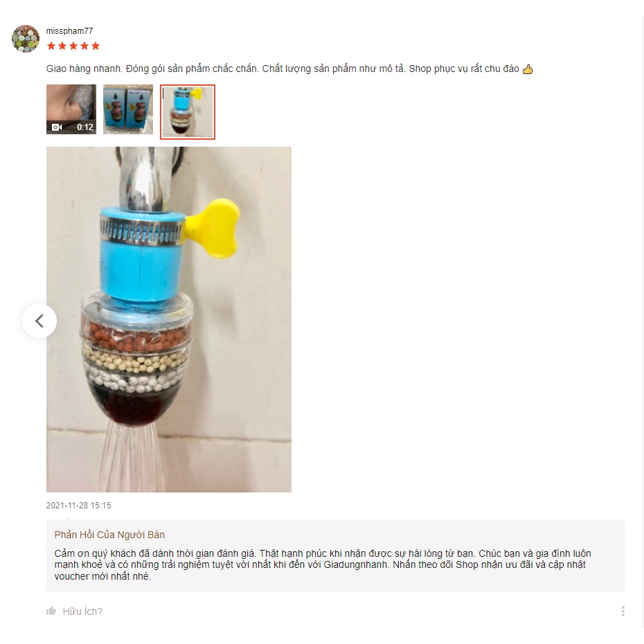644x644 pixels.
Task: Open the blue product boxes thumbnail
Action: click(127, 109)
